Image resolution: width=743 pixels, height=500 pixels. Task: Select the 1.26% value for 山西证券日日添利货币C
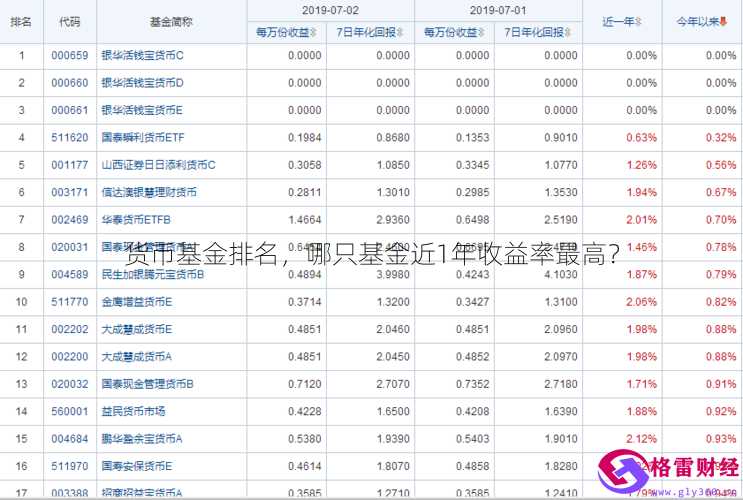641,165
